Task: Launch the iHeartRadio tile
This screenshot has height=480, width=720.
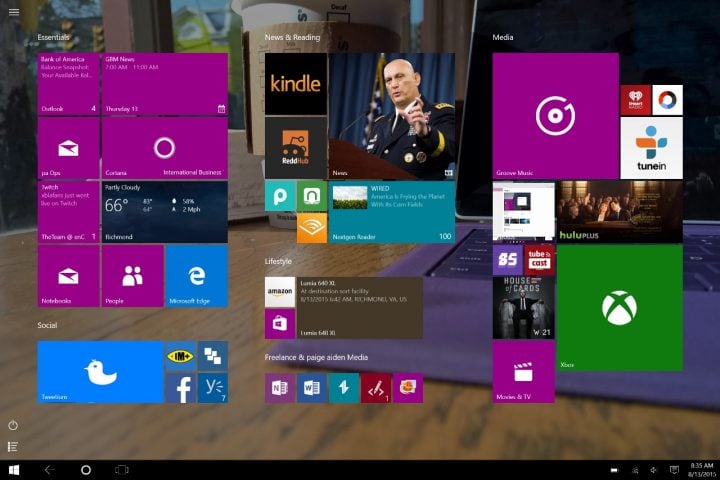Action: (636, 100)
